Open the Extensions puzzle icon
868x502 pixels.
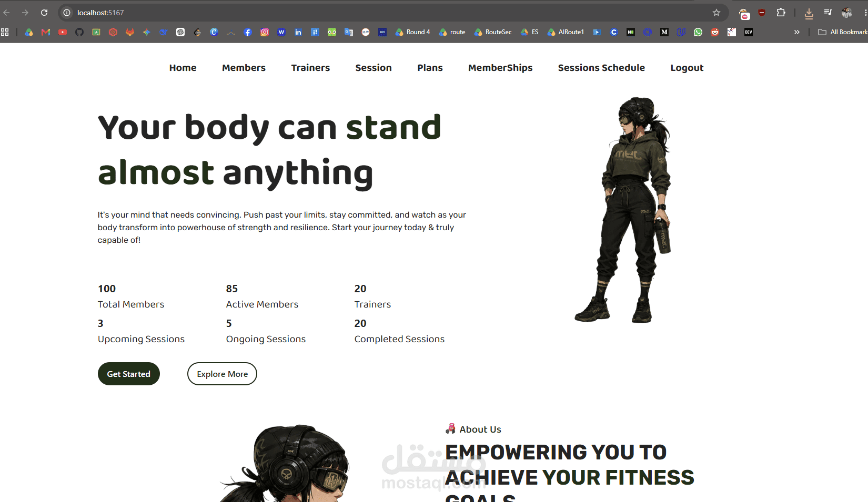(781, 13)
